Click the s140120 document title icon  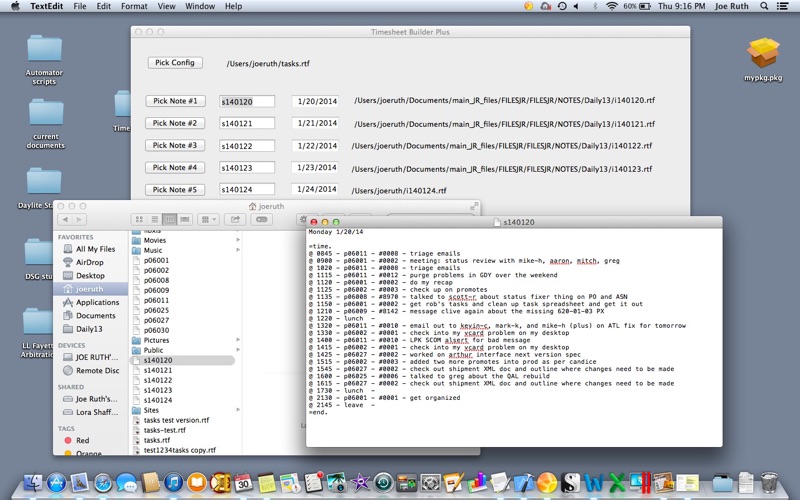[x=498, y=222]
